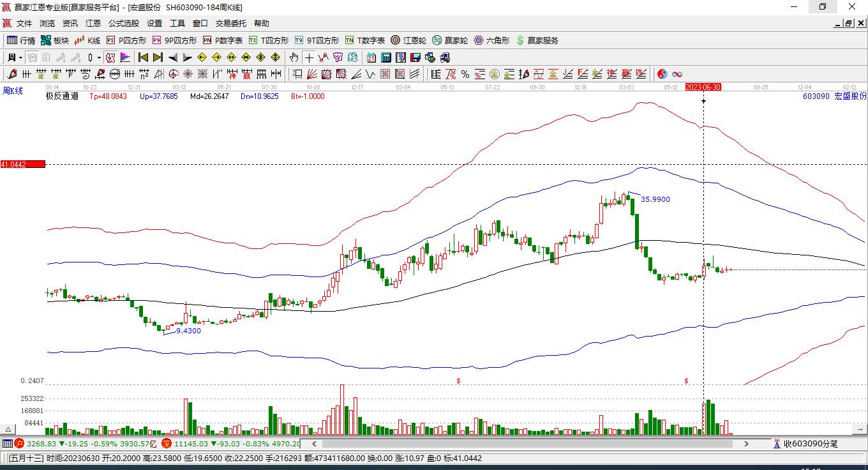Click the yellow diamond right-arrow icon

[216, 57]
